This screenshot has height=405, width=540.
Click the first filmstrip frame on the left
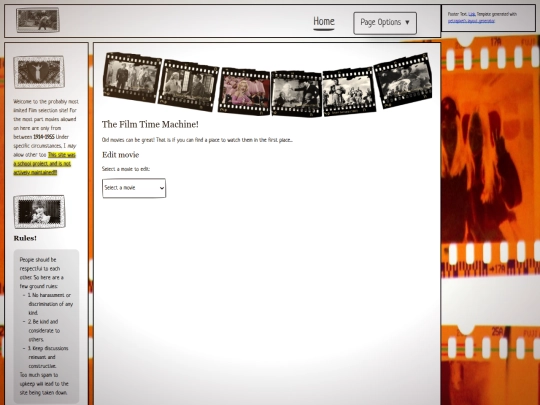pos(132,77)
